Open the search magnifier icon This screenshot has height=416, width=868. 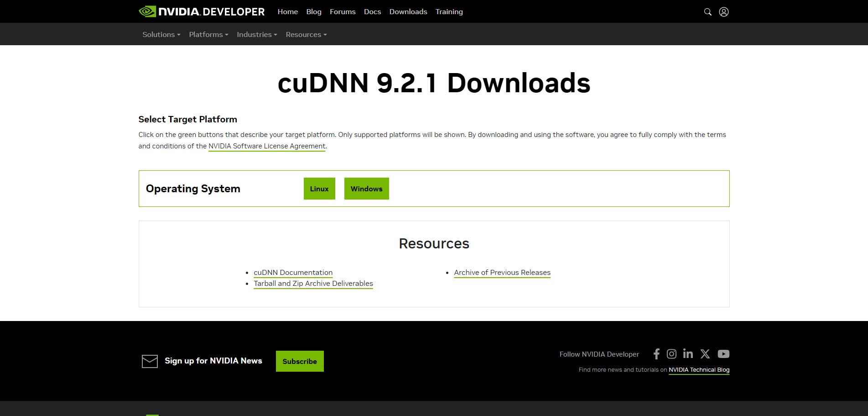[707, 12]
